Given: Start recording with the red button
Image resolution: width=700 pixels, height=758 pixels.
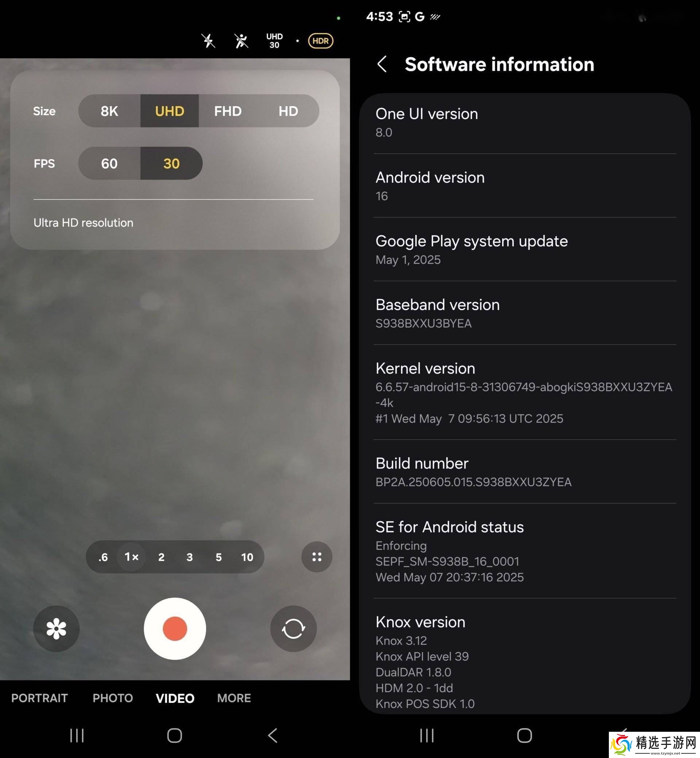Looking at the screenshot, I should point(175,629).
